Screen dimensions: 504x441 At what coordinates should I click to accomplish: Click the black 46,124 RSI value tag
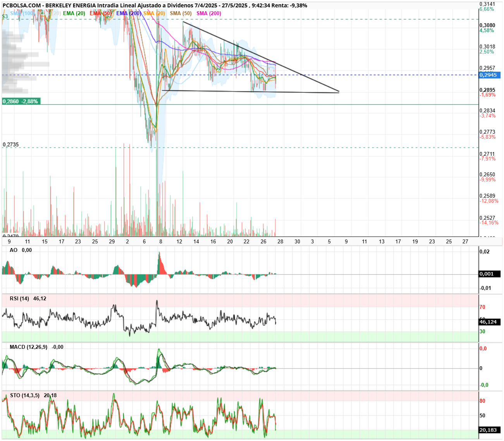[490, 322]
